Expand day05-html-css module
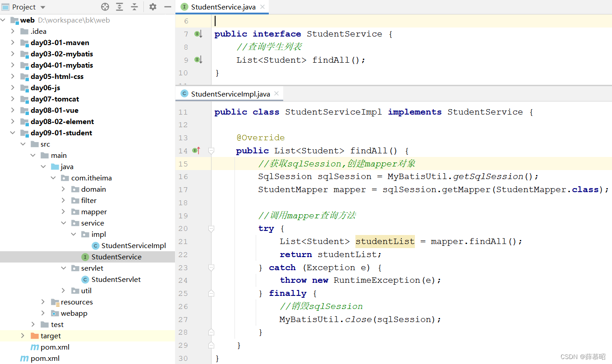 (13, 76)
